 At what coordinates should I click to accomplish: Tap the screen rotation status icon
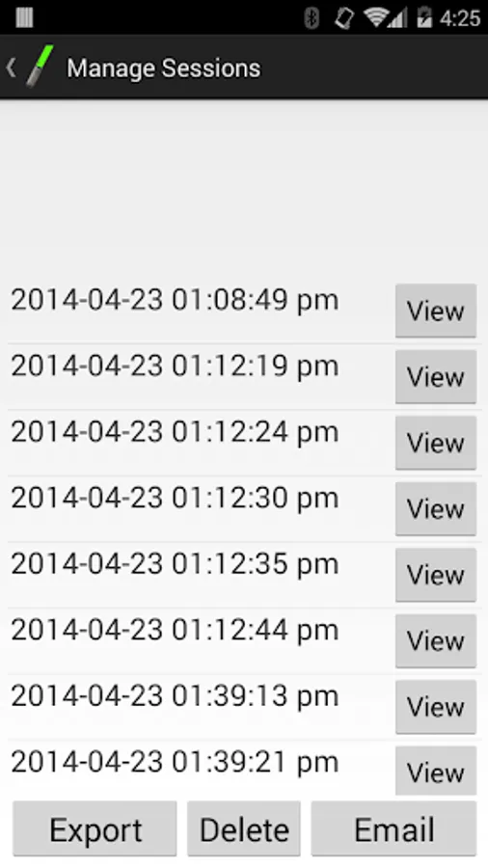344,17
